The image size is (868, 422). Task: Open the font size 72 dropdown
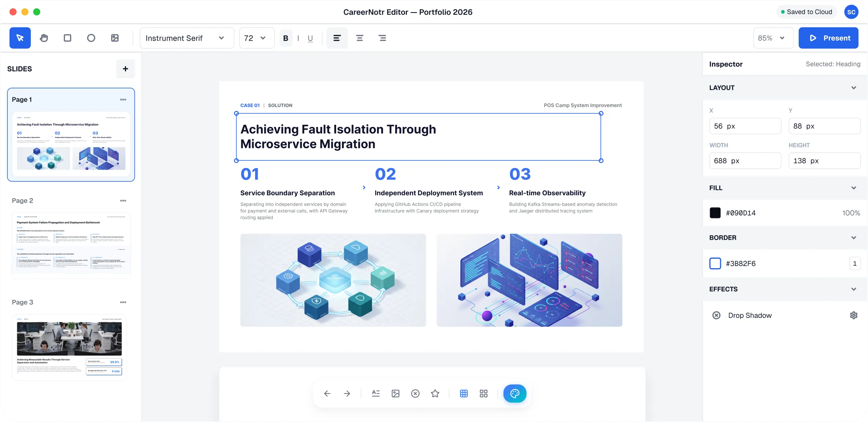coord(257,38)
